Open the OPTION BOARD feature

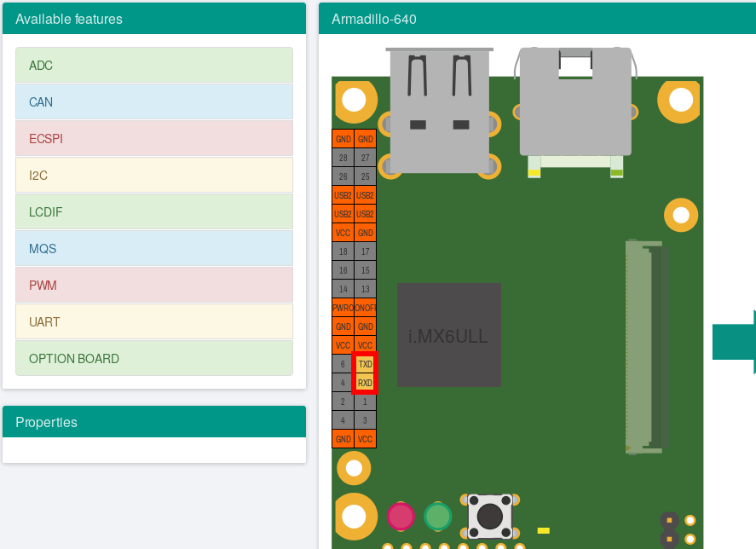(x=153, y=359)
